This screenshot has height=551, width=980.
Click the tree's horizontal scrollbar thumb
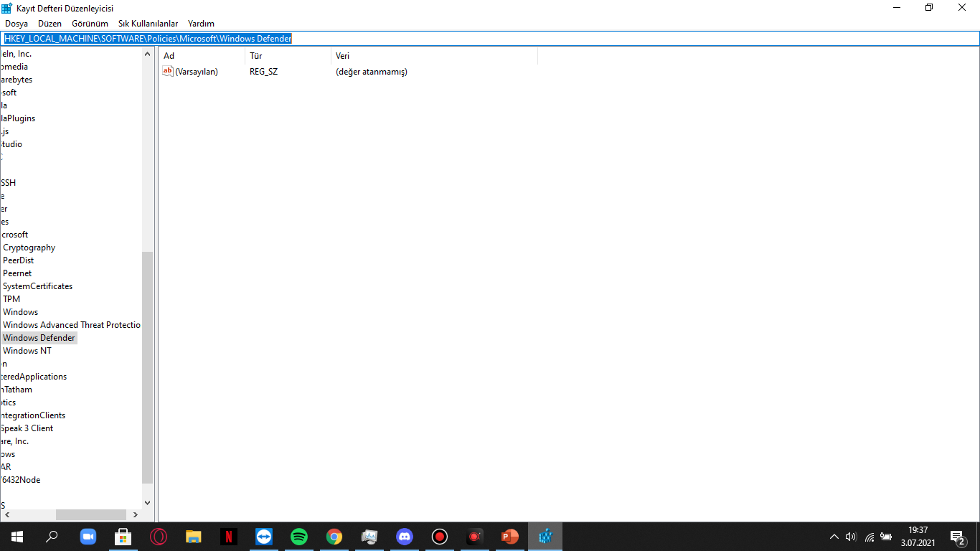point(91,515)
